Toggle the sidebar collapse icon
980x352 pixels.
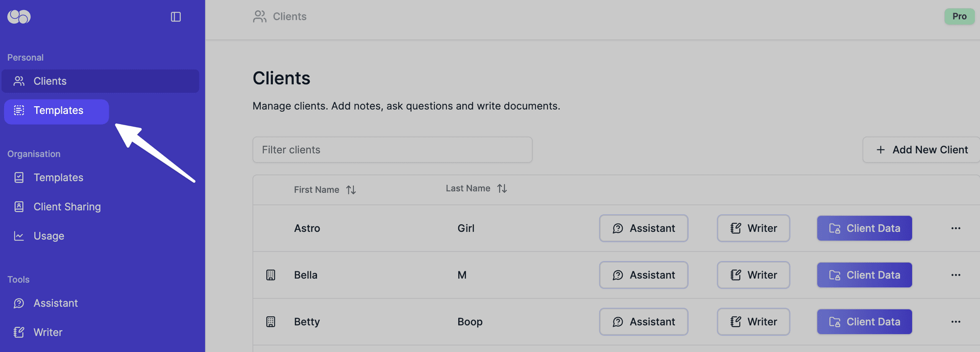click(x=176, y=17)
